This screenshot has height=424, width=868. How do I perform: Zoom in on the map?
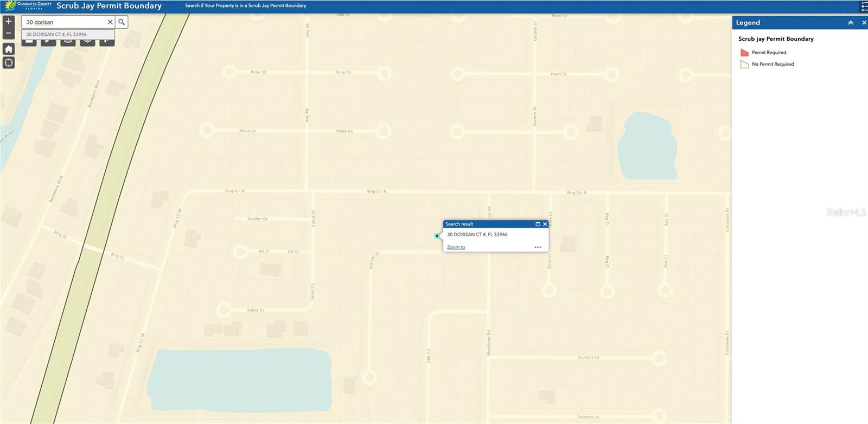(x=9, y=22)
